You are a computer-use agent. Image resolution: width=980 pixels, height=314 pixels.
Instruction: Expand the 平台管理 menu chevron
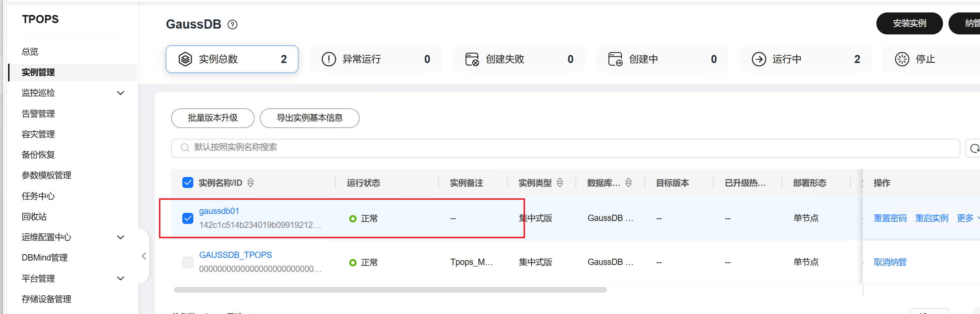[120, 278]
